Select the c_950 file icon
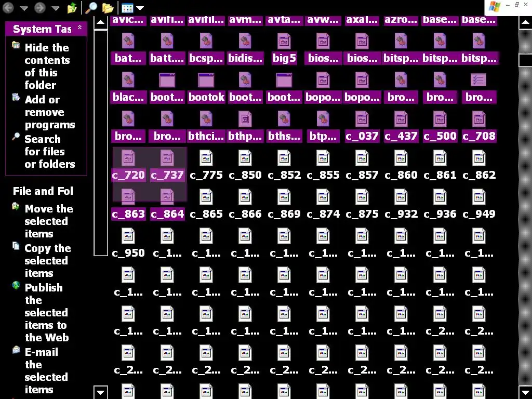Viewport: 532px width, 399px height. (128, 236)
